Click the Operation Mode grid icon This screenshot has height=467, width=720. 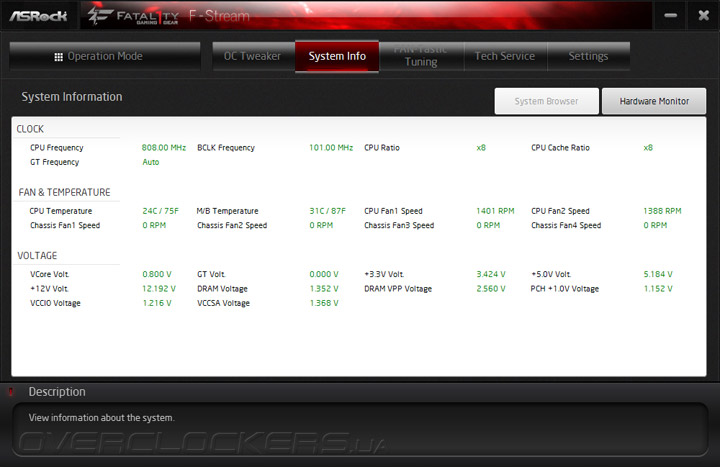58,57
